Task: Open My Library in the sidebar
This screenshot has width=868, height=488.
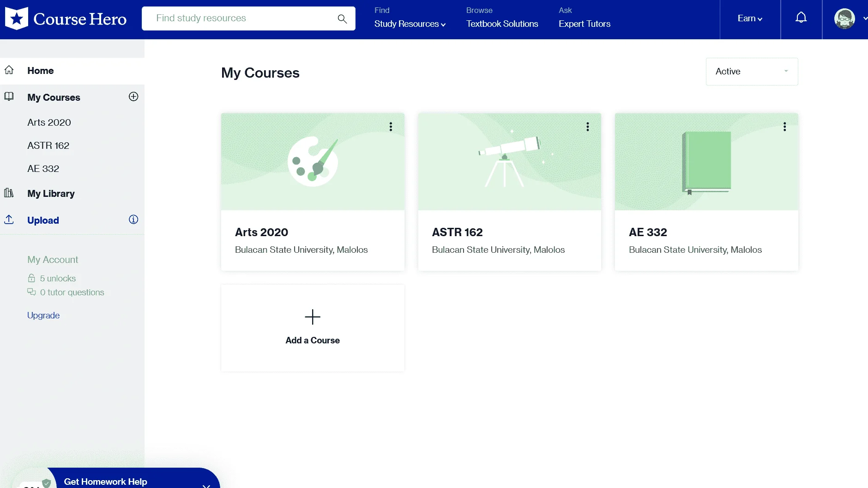Action: (x=51, y=194)
